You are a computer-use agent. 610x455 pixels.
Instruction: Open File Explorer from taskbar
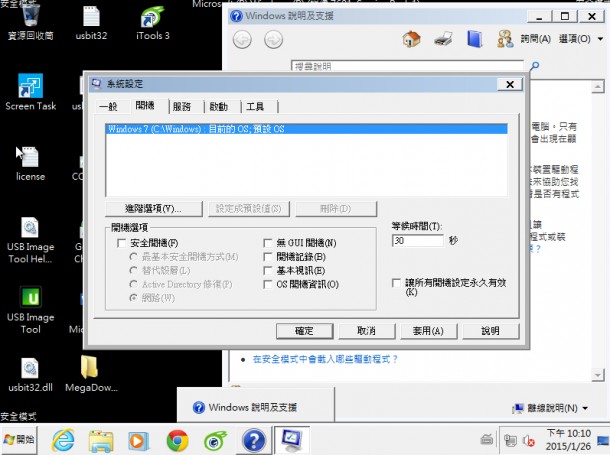tap(101, 441)
